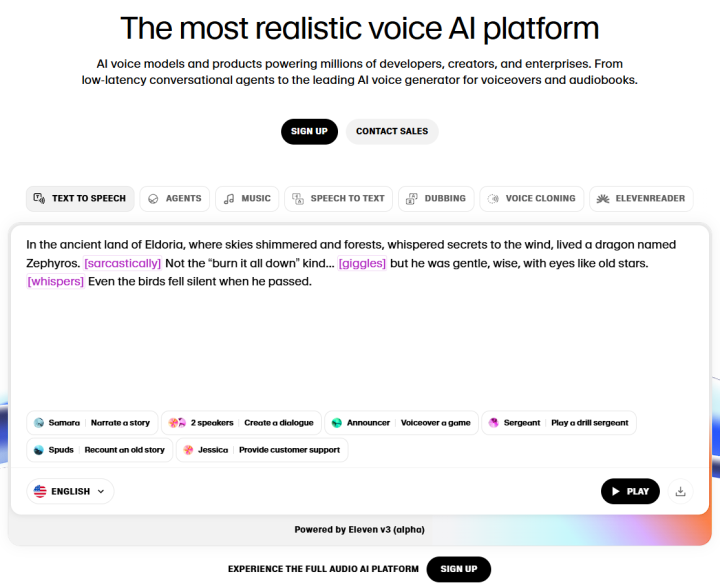Click the Contact Sales button
The width and height of the screenshot is (720, 583).
[392, 131]
